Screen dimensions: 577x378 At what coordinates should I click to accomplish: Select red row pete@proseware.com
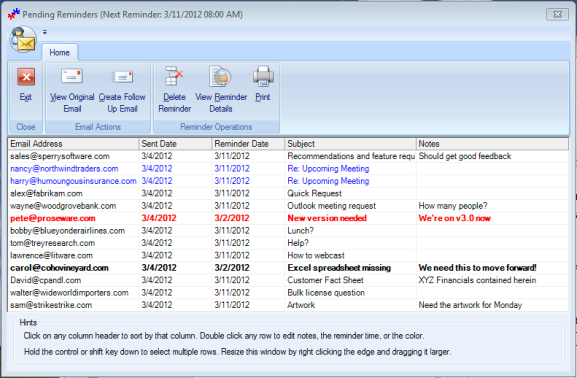(288, 218)
